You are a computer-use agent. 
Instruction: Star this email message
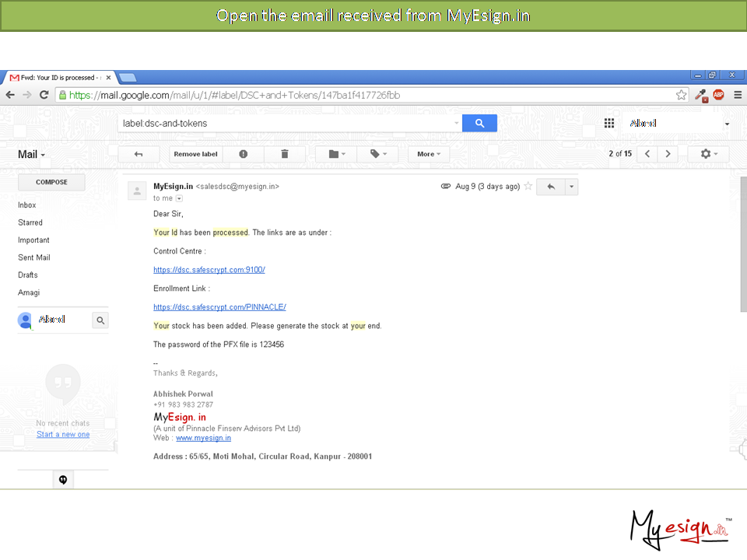[x=528, y=187]
